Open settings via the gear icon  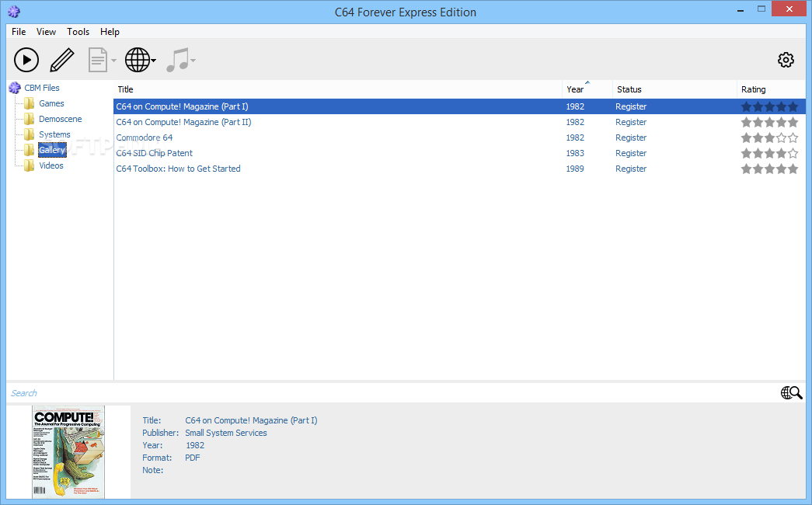coord(786,60)
